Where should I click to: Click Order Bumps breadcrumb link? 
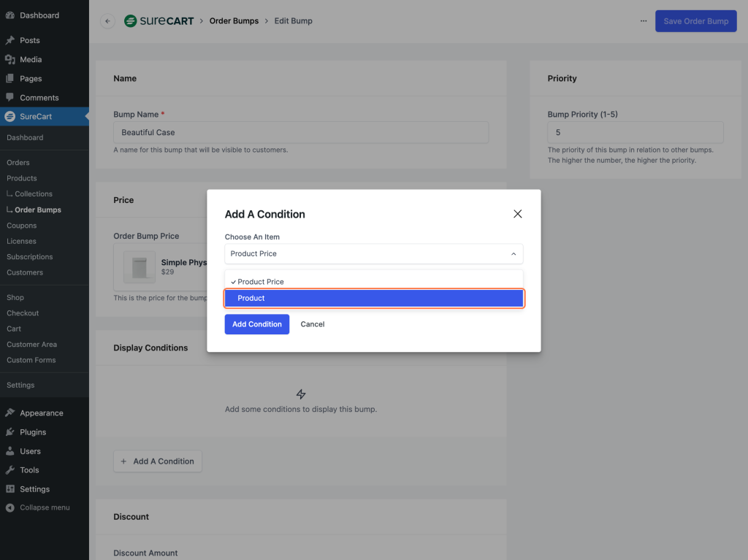coord(234,21)
